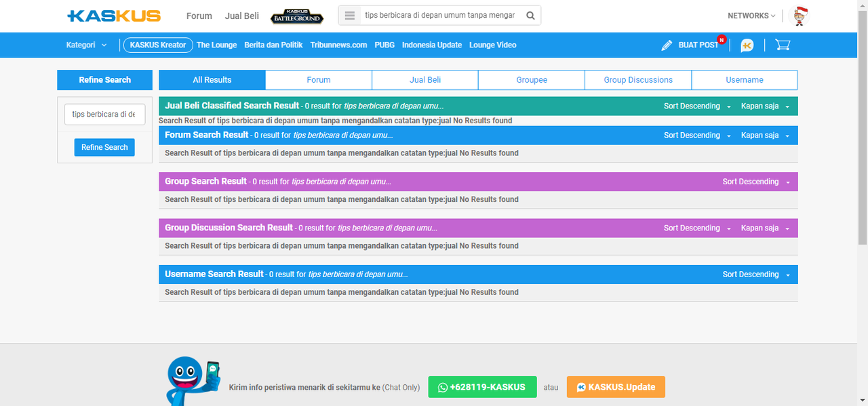Open the shopping cart icon
The image size is (868, 406).
tap(783, 45)
